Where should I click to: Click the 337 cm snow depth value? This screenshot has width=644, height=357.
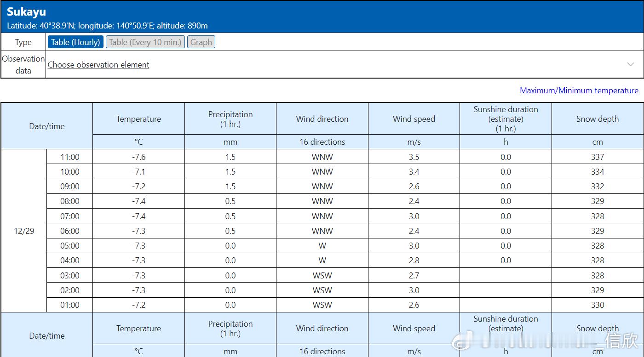[x=597, y=157]
